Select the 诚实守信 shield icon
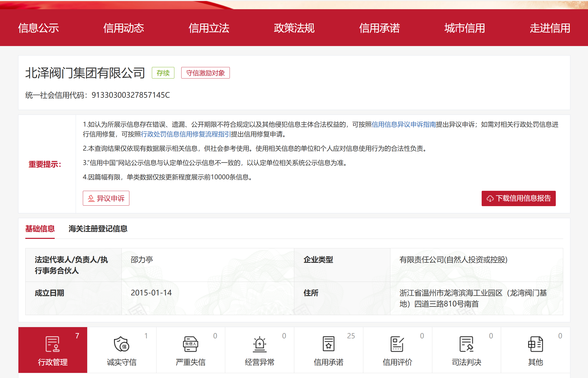The height and width of the screenshot is (378, 588). (121, 344)
